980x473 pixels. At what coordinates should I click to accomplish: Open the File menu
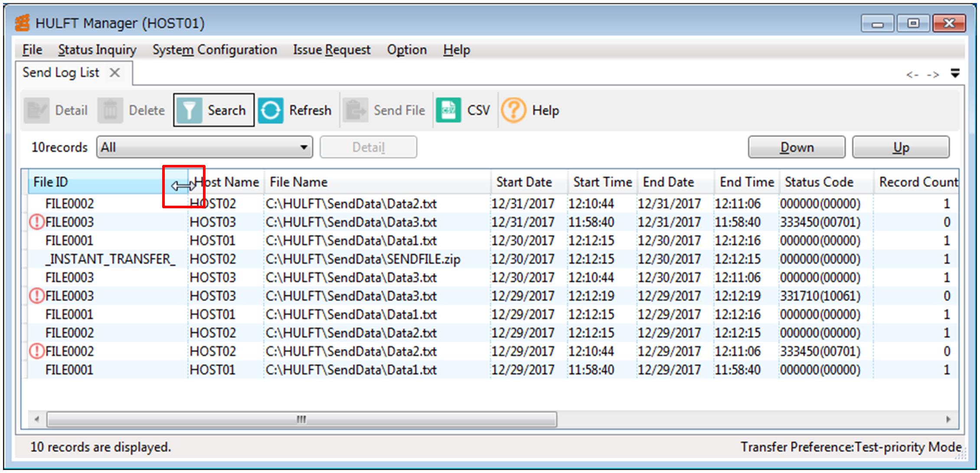(32, 50)
